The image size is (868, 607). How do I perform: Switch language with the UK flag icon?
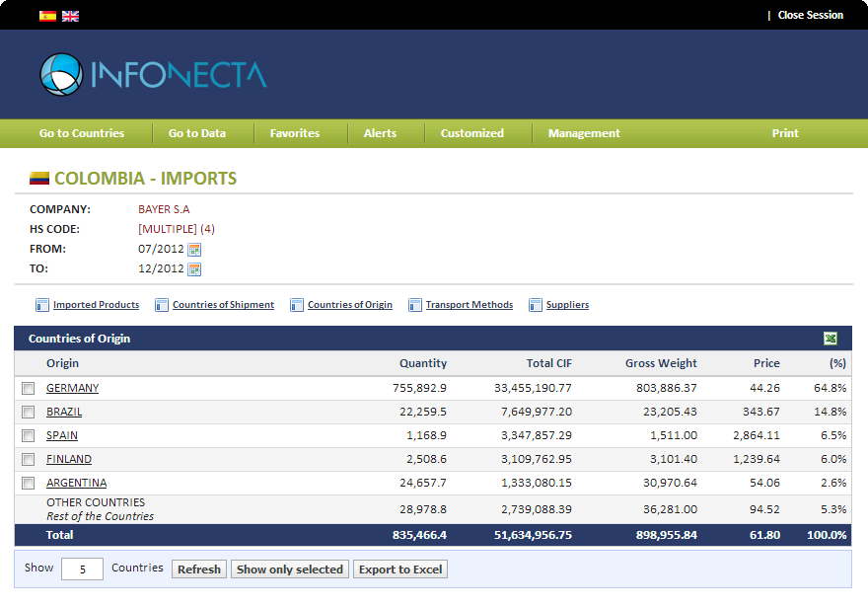(70, 16)
